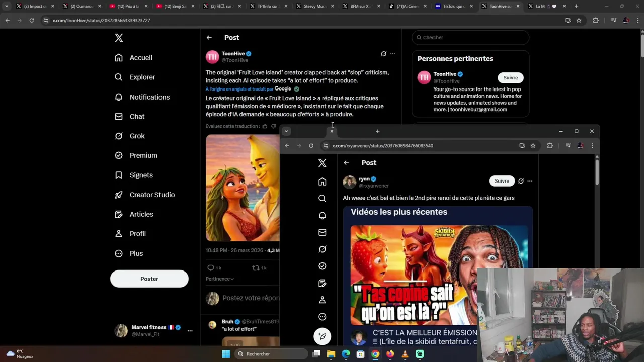Click Grok icon in the front window sidebar
Image resolution: width=644 pixels, height=362 pixels.
[323, 249]
